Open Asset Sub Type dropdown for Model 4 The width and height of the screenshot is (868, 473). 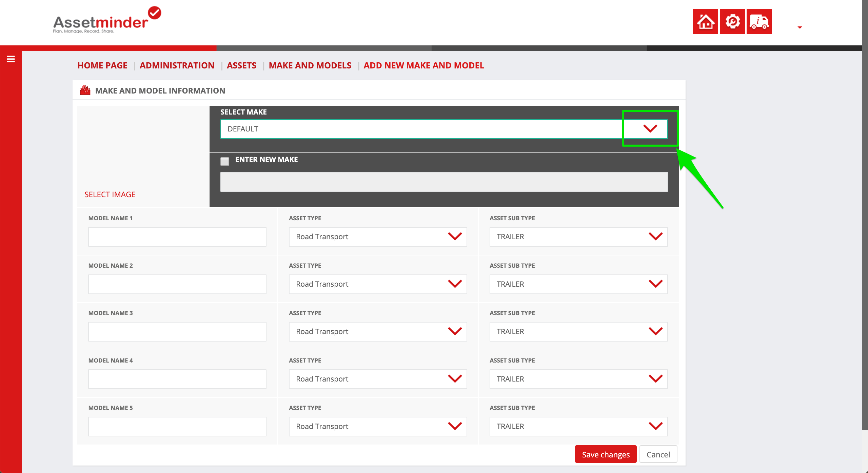point(578,379)
